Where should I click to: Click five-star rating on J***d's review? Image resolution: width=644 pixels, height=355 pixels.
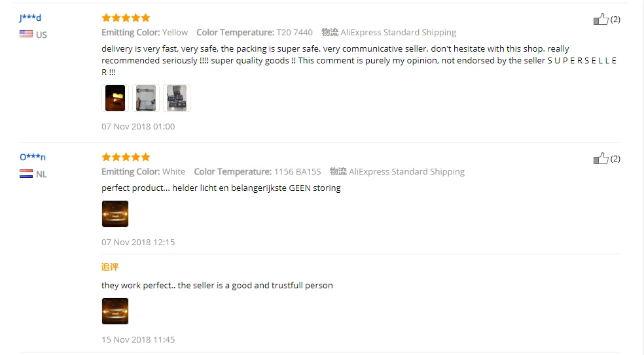pyautogui.click(x=126, y=18)
